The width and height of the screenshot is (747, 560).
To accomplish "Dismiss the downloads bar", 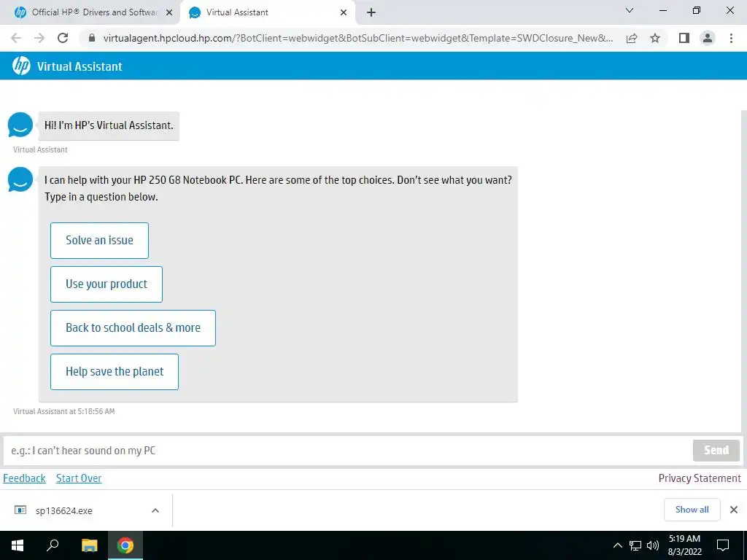I will (x=734, y=510).
